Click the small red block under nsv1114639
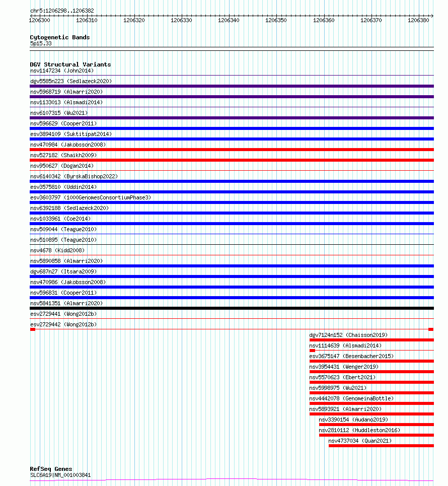448x486 pixels. (x=312, y=351)
